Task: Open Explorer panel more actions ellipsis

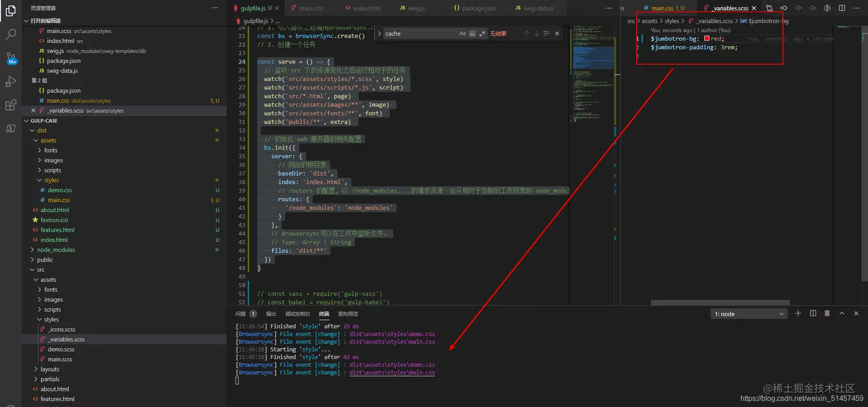Action: coord(215,8)
